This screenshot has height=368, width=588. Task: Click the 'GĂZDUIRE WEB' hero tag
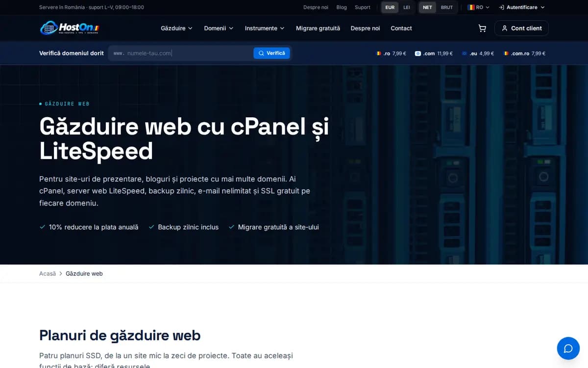point(67,104)
